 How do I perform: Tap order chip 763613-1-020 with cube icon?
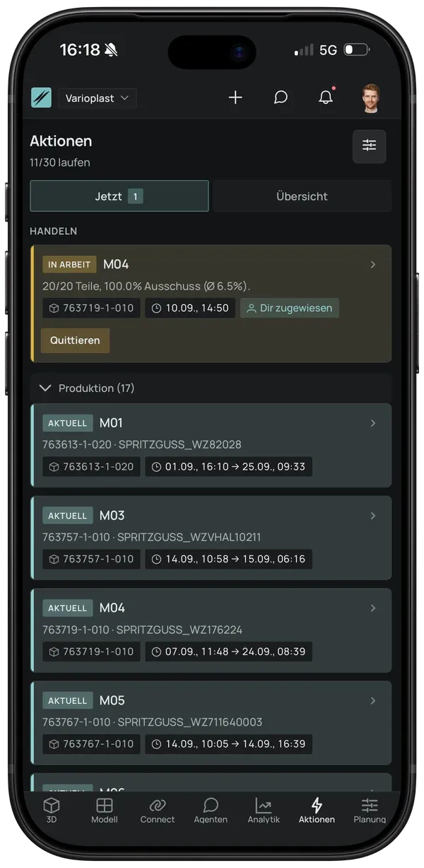click(91, 467)
